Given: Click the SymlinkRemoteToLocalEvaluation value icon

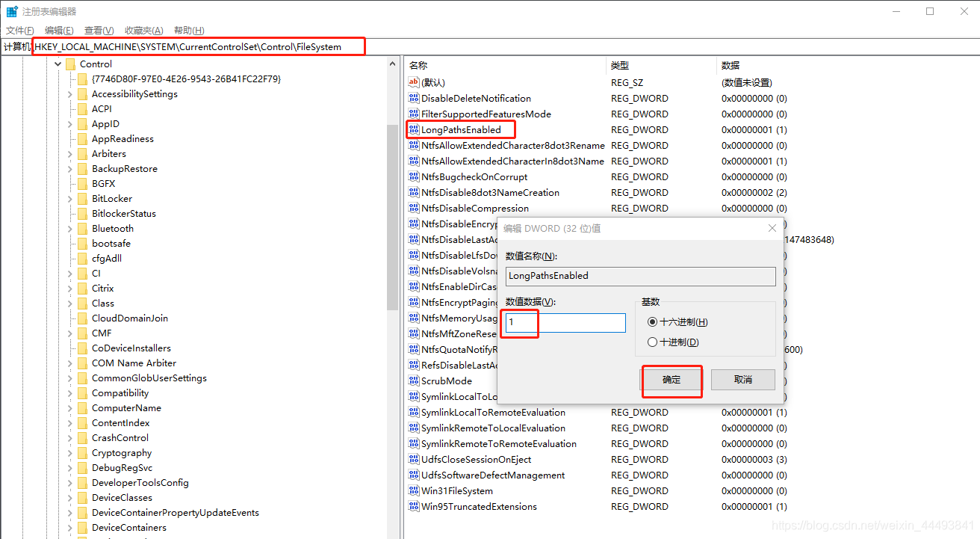Looking at the screenshot, I should tap(414, 428).
